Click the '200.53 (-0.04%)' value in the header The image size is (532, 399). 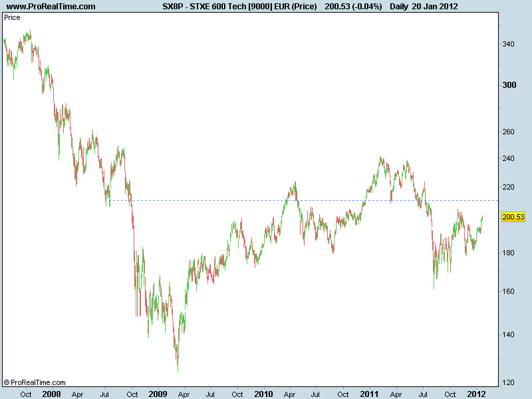(353, 7)
